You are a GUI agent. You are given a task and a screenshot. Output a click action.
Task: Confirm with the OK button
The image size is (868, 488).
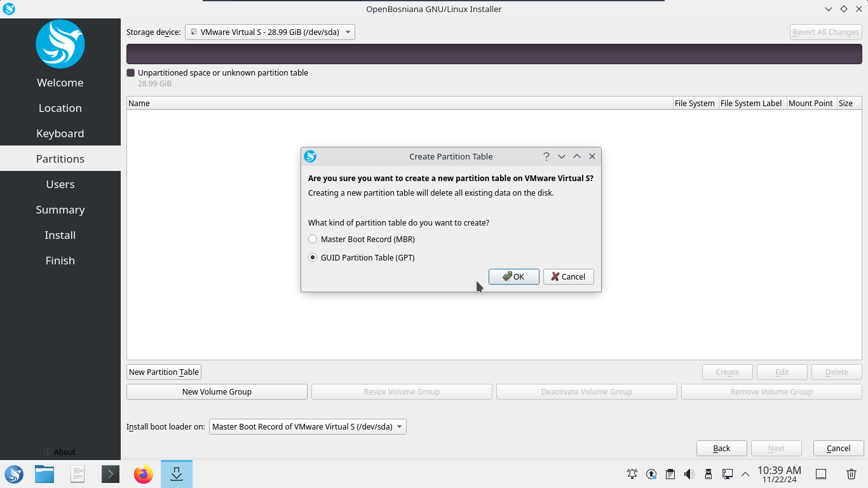tap(513, 276)
